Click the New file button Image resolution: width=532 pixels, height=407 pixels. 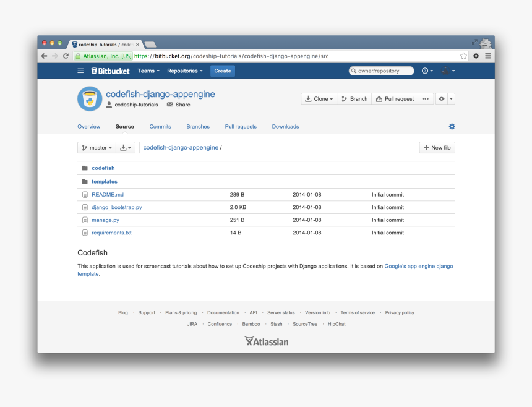(437, 148)
